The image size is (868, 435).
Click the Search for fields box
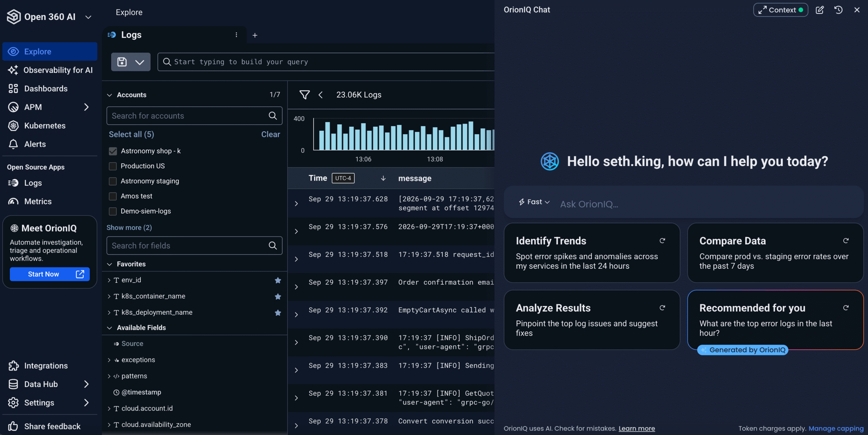194,246
